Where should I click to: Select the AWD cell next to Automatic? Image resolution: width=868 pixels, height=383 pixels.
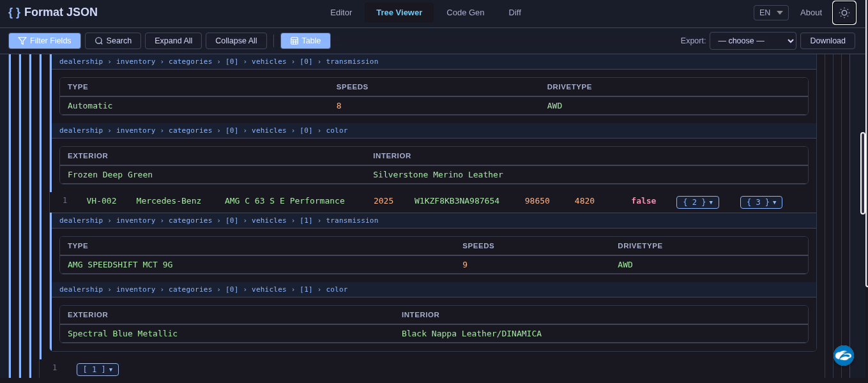[554, 106]
